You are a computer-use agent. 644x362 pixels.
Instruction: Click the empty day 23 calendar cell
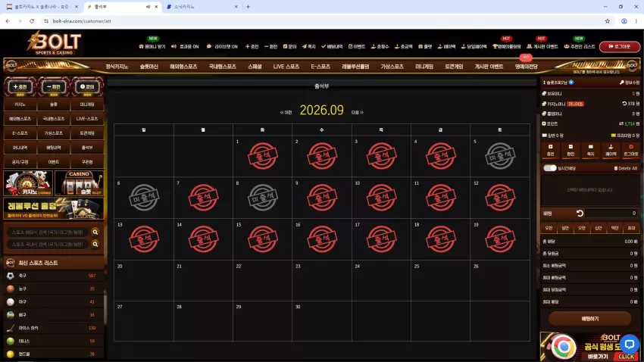(x=321, y=280)
